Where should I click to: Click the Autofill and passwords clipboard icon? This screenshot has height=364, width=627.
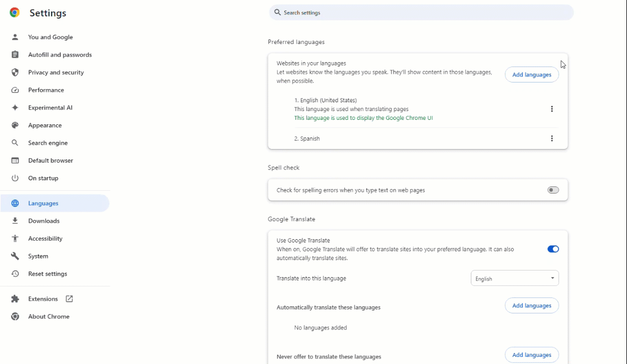pos(15,55)
